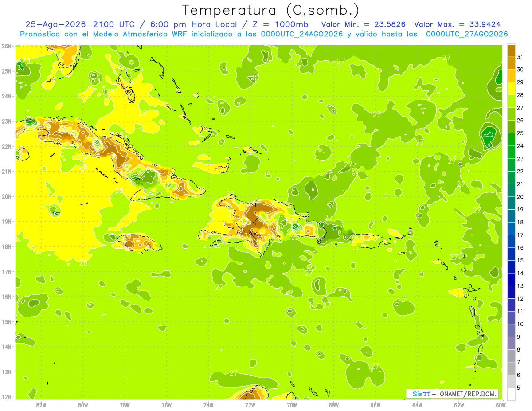Screen dimensions: 532x411
Task: Click the legend value label 28
Action: (520, 95)
